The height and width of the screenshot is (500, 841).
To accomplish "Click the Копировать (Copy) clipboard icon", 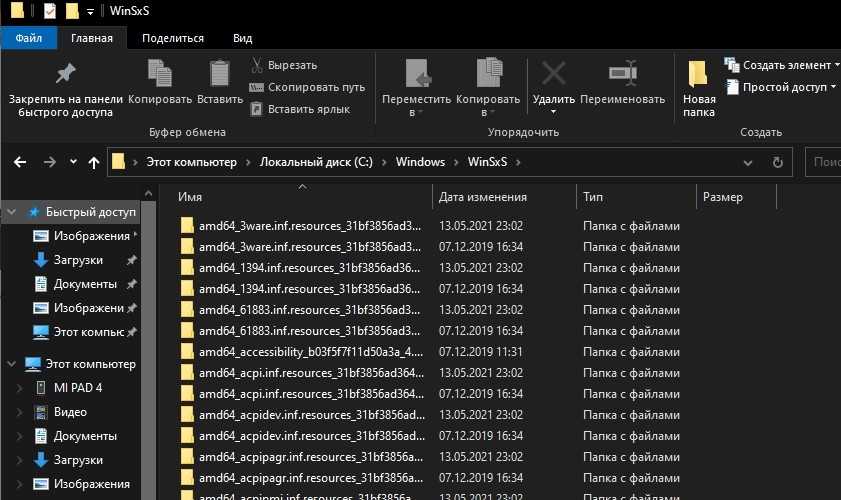I will pyautogui.click(x=159, y=74).
